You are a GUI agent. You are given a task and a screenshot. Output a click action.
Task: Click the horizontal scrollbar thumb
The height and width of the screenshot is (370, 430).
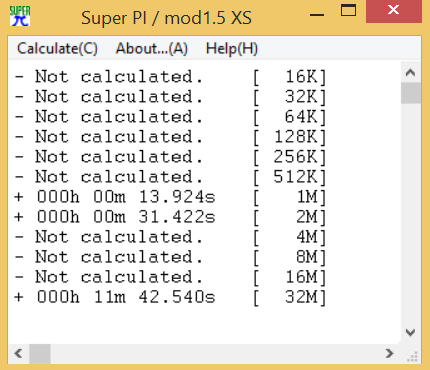pos(40,353)
